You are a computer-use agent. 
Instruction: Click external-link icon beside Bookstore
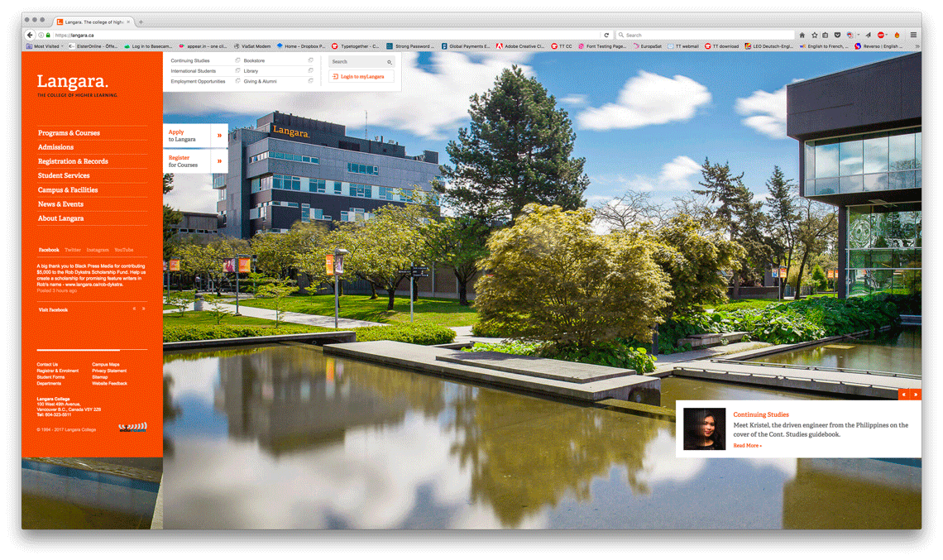point(310,60)
